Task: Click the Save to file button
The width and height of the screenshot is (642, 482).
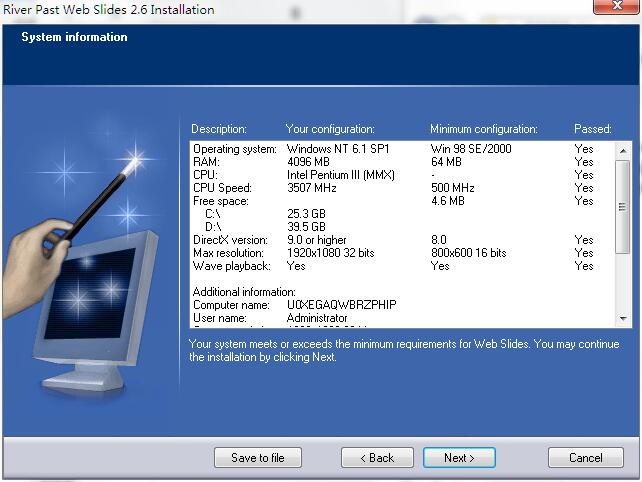Action: (x=258, y=457)
